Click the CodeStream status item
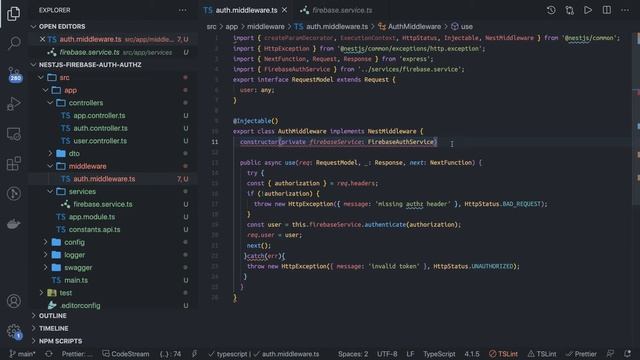Image resolution: width=640 pixels, height=360 pixels. click(126, 354)
